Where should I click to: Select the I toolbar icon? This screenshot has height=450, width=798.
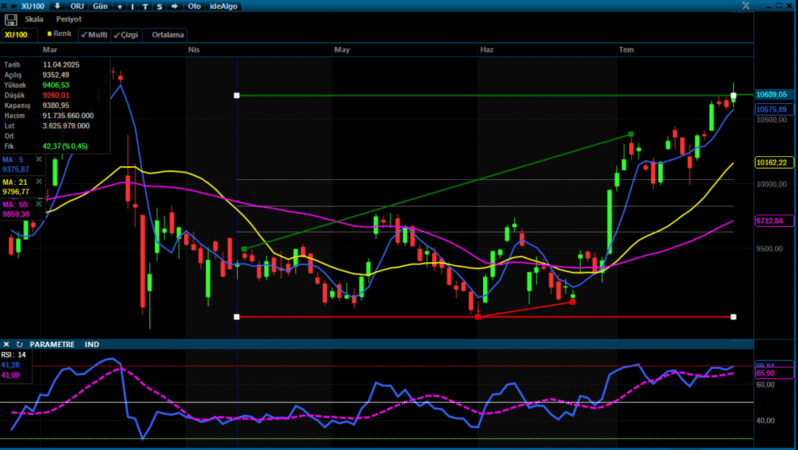[x=133, y=7]
